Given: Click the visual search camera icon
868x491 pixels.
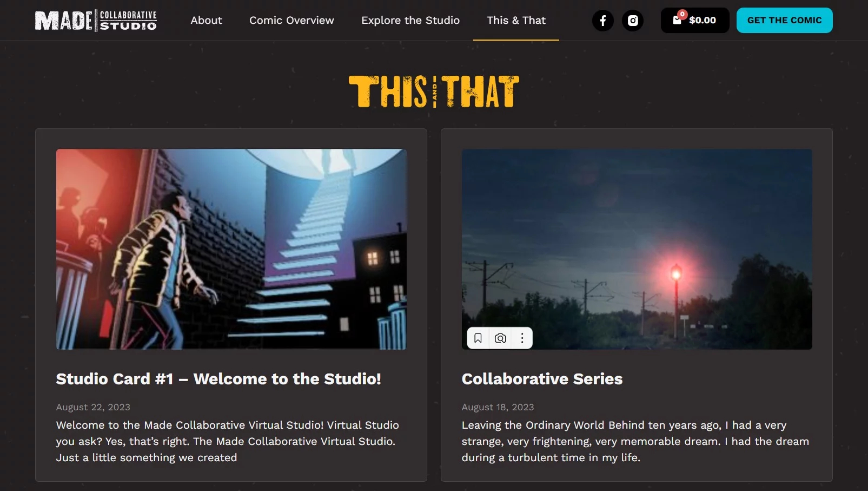Looking at the screenshot, I should pyautogui.click(x=500, y=338).
